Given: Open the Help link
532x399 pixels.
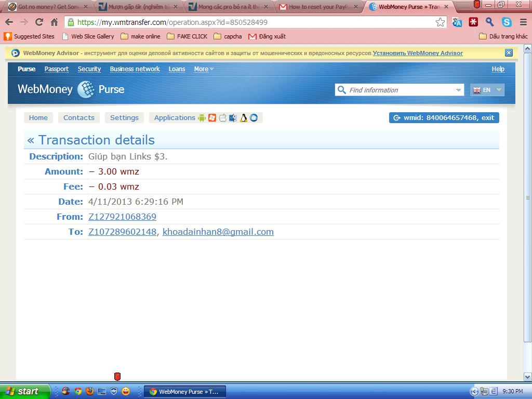Looking at the screenshot, I should pyautogui.click(x=498, y=69).
